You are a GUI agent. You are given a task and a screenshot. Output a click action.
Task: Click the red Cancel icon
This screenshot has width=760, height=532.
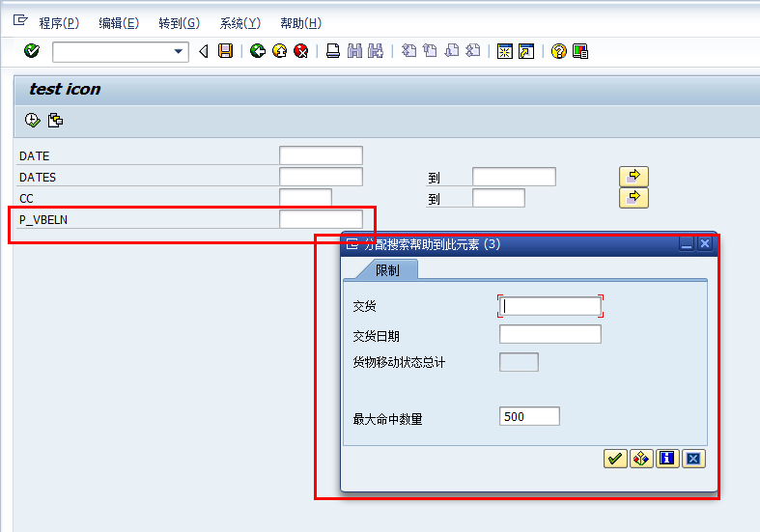(301, 50)
